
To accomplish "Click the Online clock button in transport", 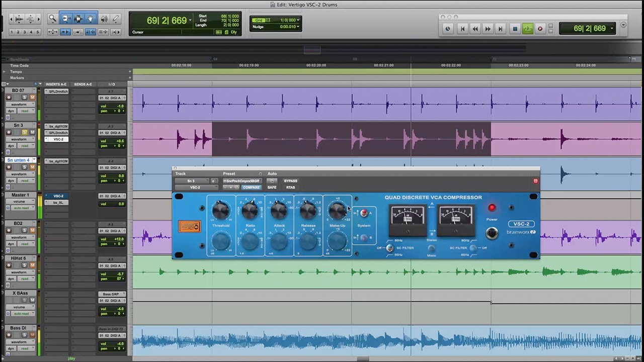I will point(448,29).
